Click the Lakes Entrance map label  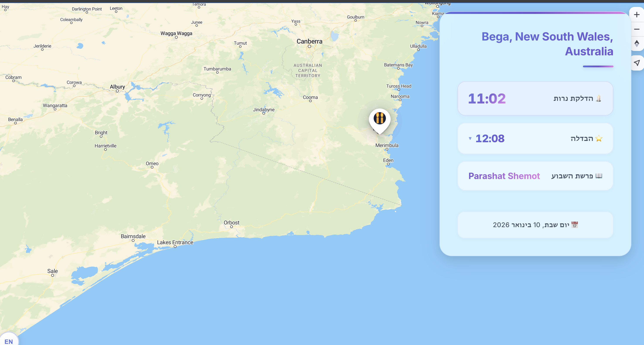pyautogui.click(x=175, y=242)
